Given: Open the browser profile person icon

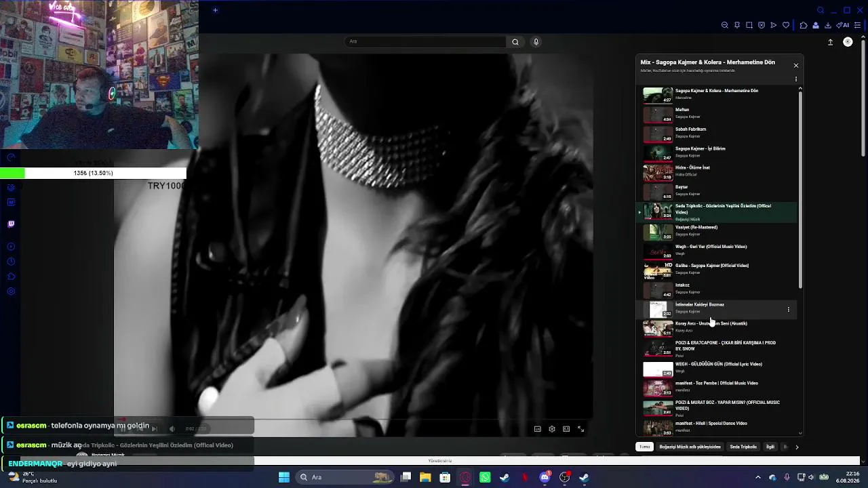Looking at the screenshot, I should [816, 25].
